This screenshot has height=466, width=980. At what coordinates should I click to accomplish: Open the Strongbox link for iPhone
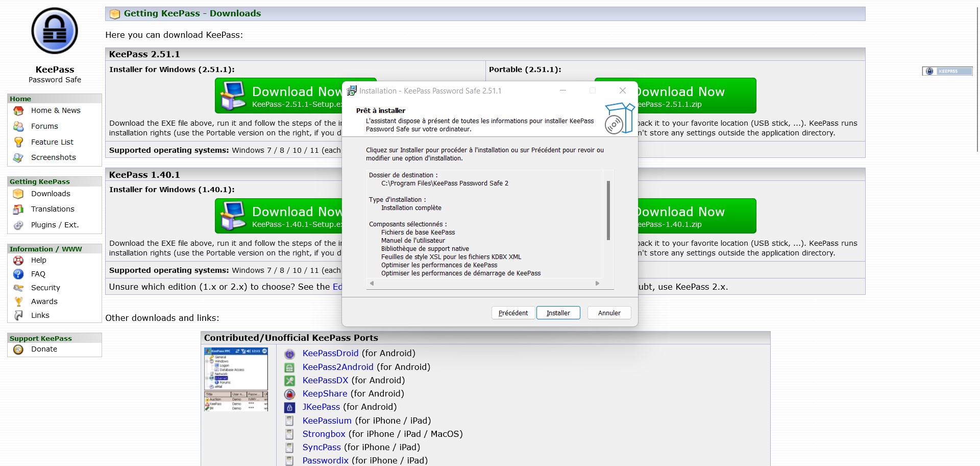(324, 434)
